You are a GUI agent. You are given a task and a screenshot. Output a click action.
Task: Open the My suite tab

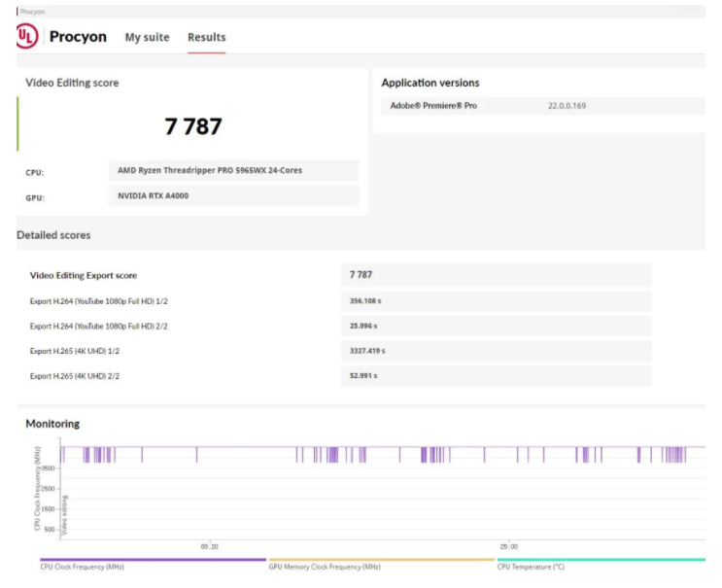point(148,37)
